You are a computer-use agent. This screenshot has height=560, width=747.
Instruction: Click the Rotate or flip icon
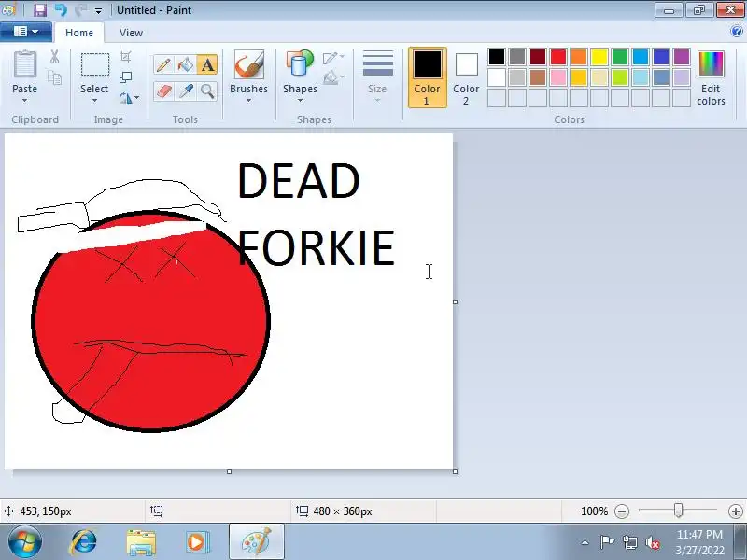click(x=125, y=98)
